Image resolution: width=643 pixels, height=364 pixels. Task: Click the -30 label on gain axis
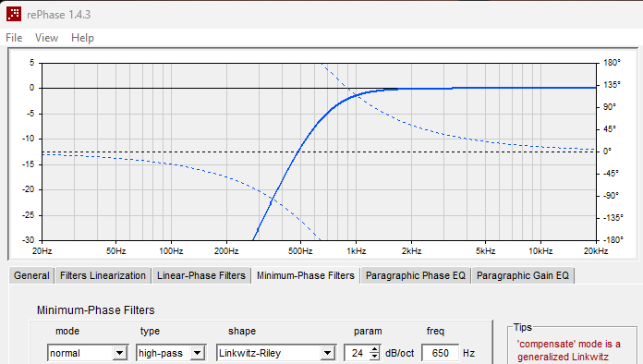pyautogui.click(x=28, y=240)
